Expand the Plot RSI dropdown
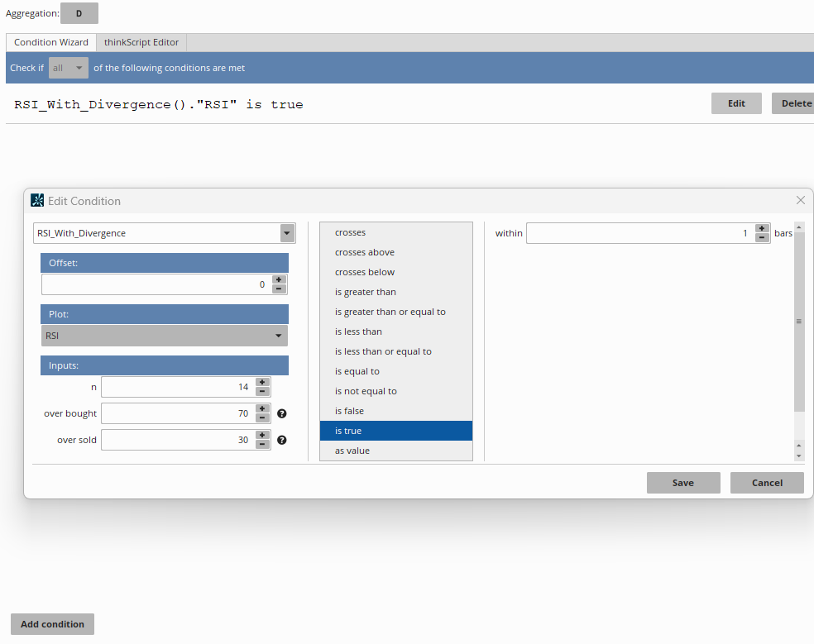 coord(279,336)
